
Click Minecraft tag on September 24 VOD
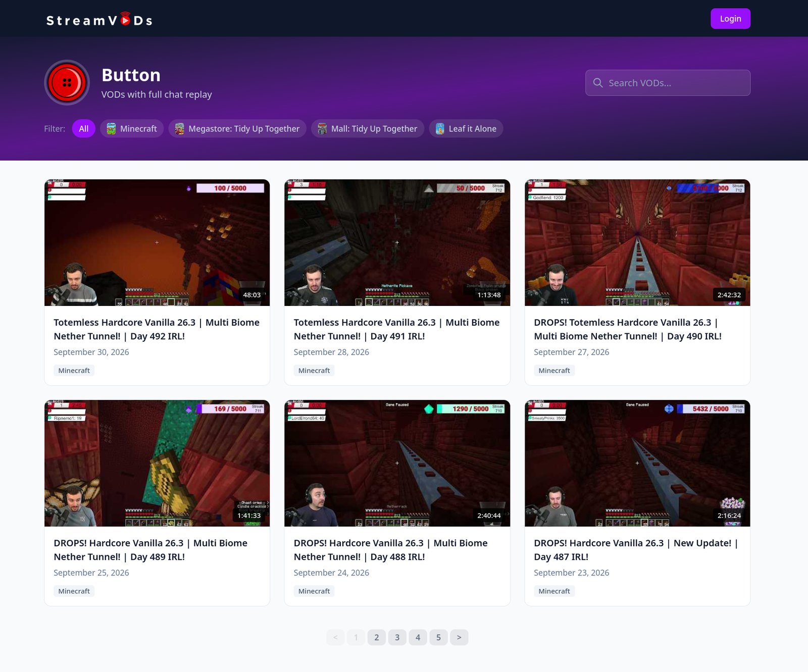(314, 591)
